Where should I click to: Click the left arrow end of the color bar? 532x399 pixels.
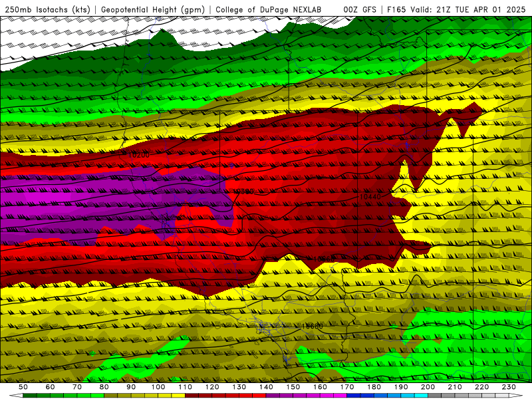point(16,396)
